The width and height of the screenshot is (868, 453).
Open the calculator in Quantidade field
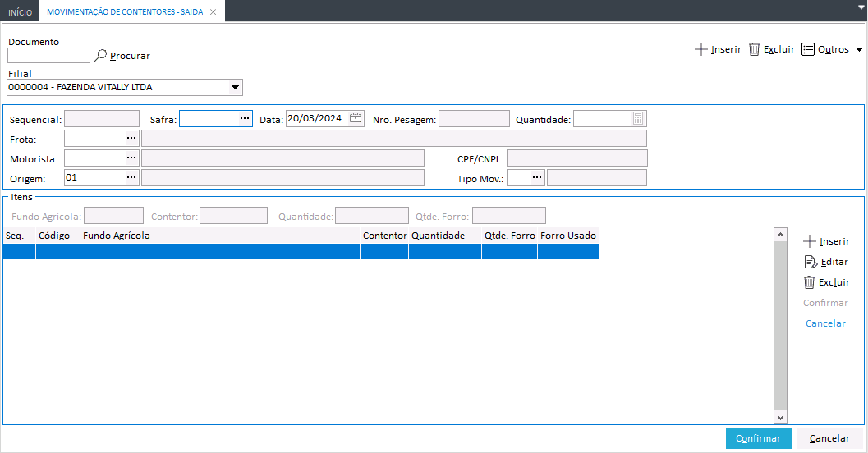639,118
